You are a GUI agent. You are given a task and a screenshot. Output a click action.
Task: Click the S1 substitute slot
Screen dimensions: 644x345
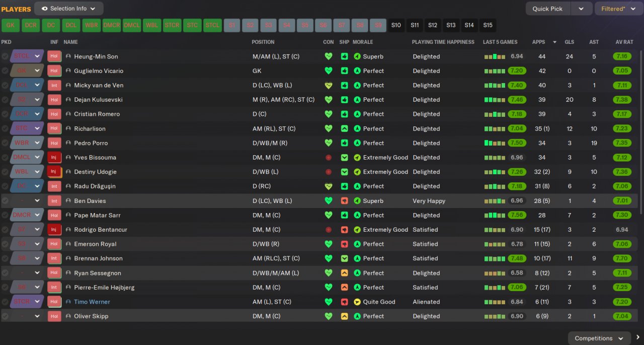tap(232, 25)
